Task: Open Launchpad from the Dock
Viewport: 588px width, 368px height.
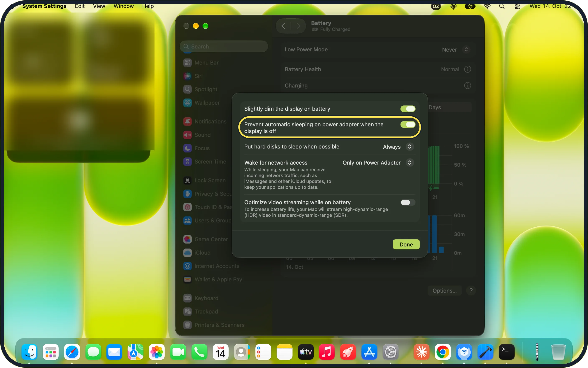Action: click(x=51, y=352)
